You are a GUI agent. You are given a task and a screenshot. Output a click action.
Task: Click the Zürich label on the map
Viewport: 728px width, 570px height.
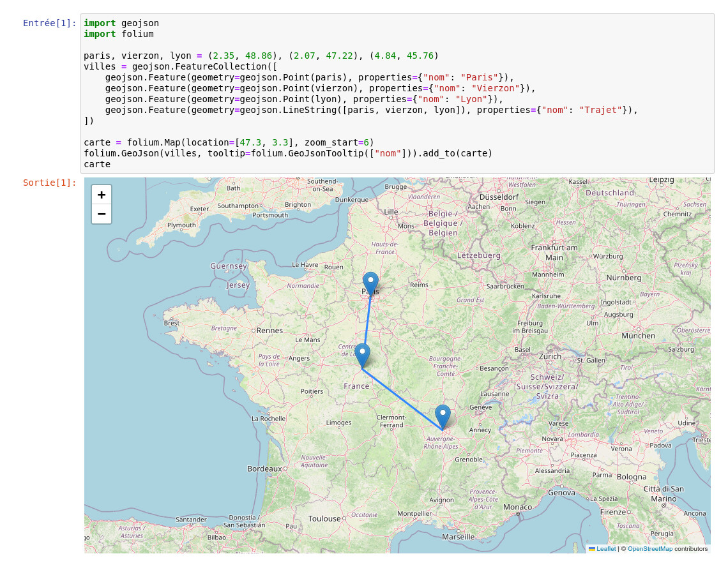point(550,356)
